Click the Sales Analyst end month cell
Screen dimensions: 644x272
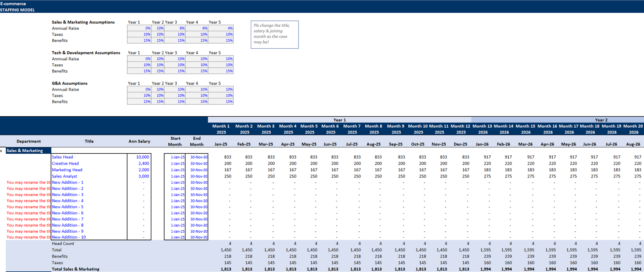coord(197,176)
